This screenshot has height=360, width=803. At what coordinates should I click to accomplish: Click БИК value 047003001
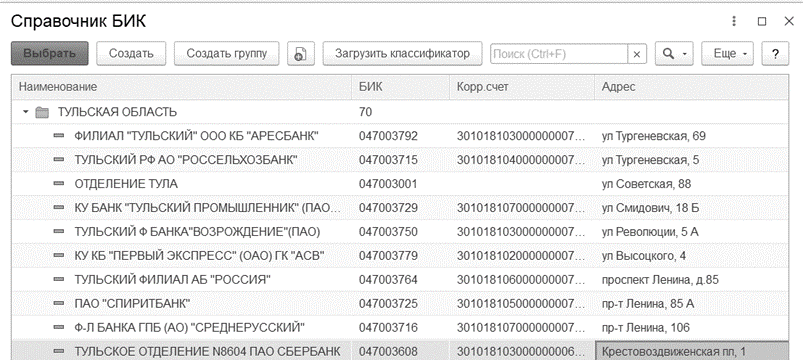click(x=388, y=184)
